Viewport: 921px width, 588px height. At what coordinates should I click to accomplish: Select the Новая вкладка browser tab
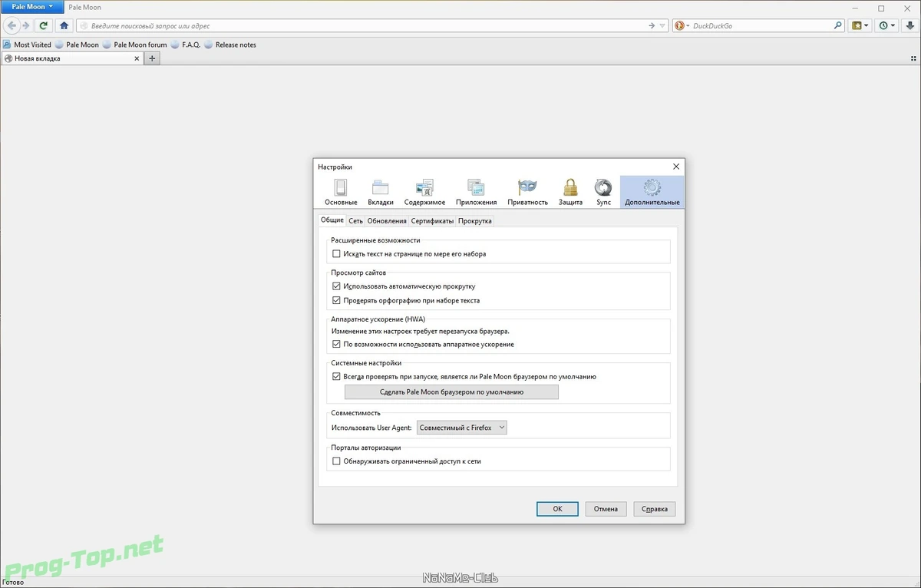pos(73,58)
